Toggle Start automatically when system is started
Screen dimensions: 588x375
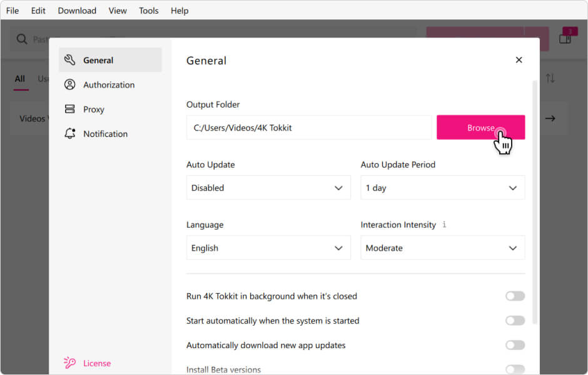tap(515, 321)
